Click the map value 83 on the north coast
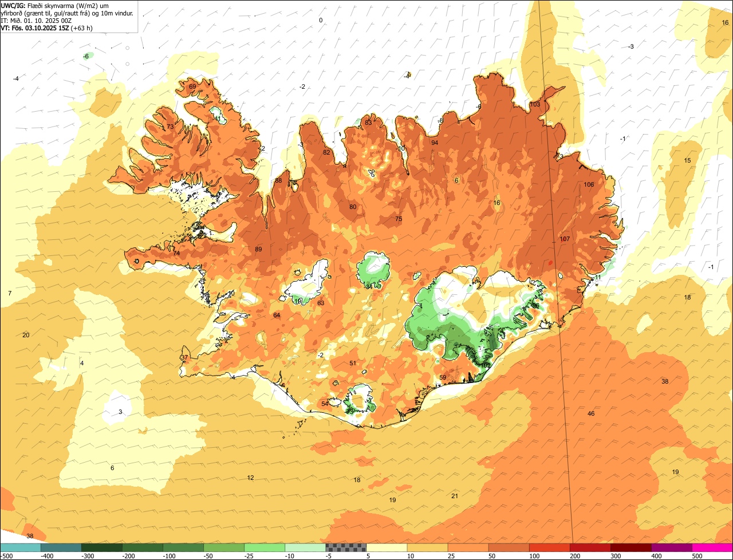Image resolution: width=733 pixels, height=560 pixels. coord(368,123)
